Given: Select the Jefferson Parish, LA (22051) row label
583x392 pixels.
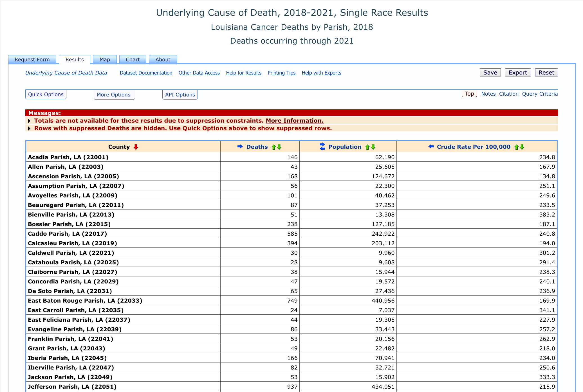Looking at the screenshot, I should pos(72,387).
